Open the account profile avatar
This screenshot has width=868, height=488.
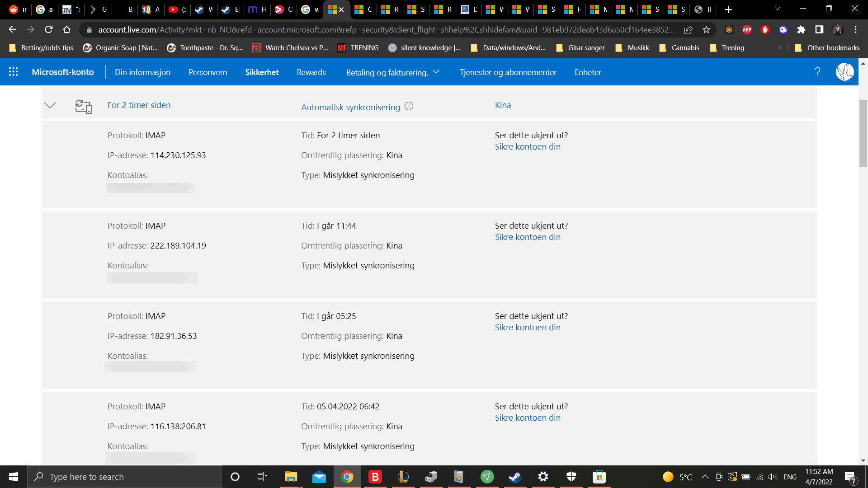(x=844, y=72)
